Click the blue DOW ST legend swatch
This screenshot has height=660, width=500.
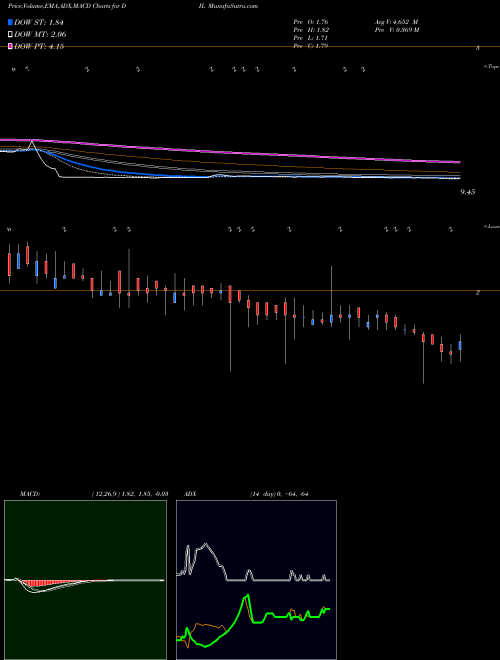(11, 22)
